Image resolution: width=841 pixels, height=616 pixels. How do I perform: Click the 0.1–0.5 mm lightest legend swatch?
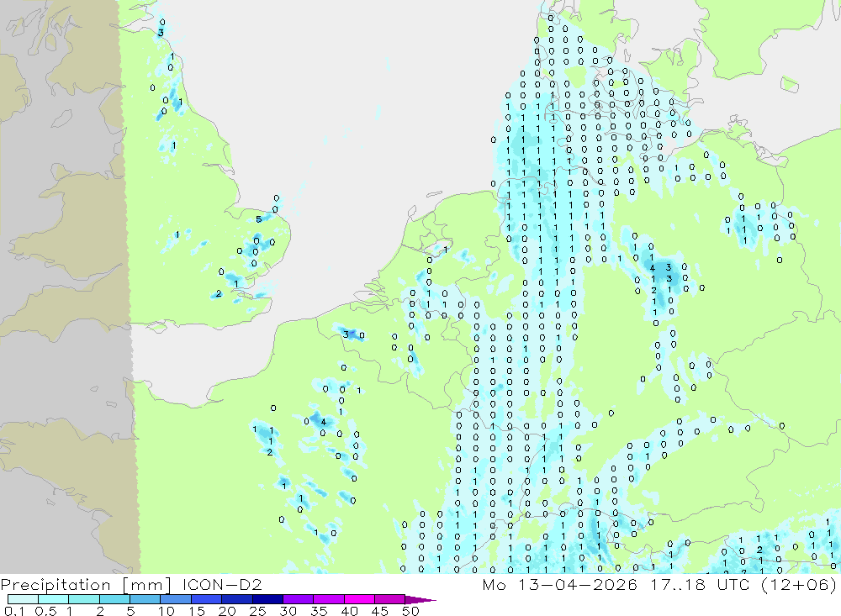[23, 599]
